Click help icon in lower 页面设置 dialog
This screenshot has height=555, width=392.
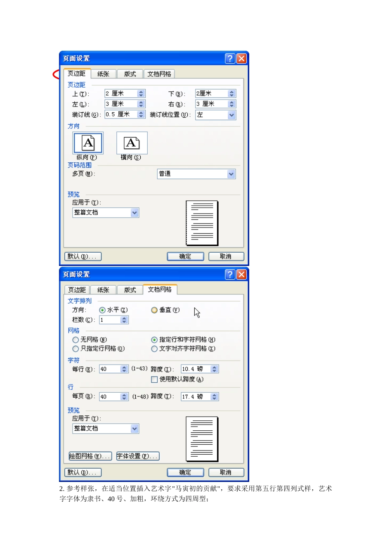[230, 274]
